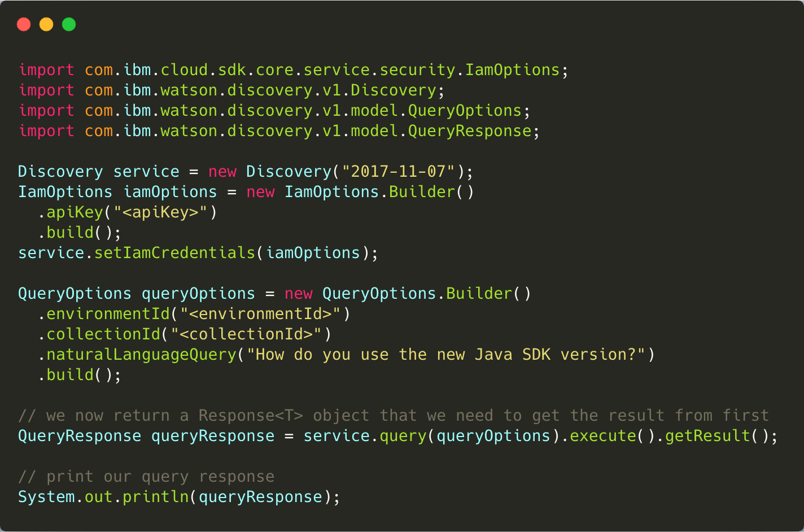
Task: Click the QueryOptions import line
Action: [273, 110]
